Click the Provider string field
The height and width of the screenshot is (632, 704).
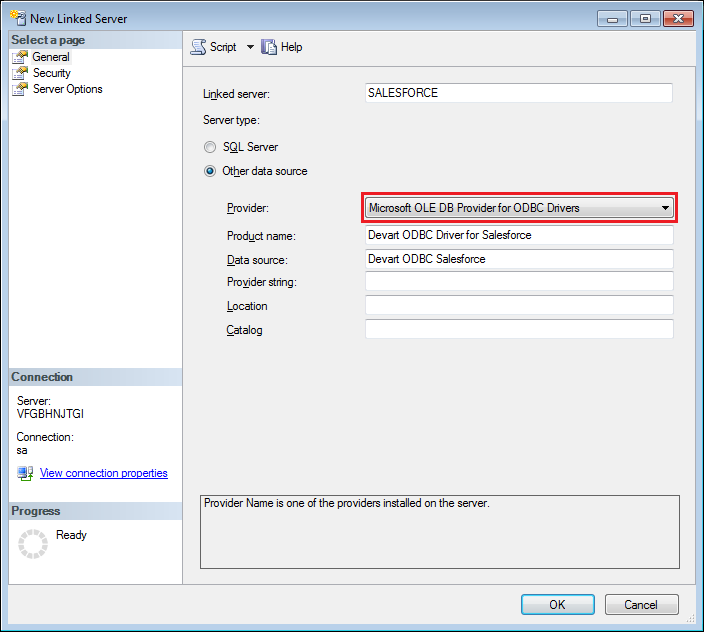pos(519,281)
